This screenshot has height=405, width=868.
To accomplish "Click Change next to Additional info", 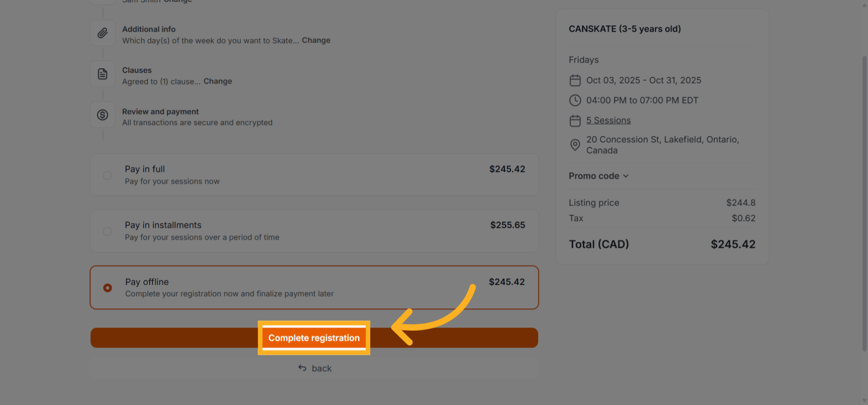I will tap(316, 40).
